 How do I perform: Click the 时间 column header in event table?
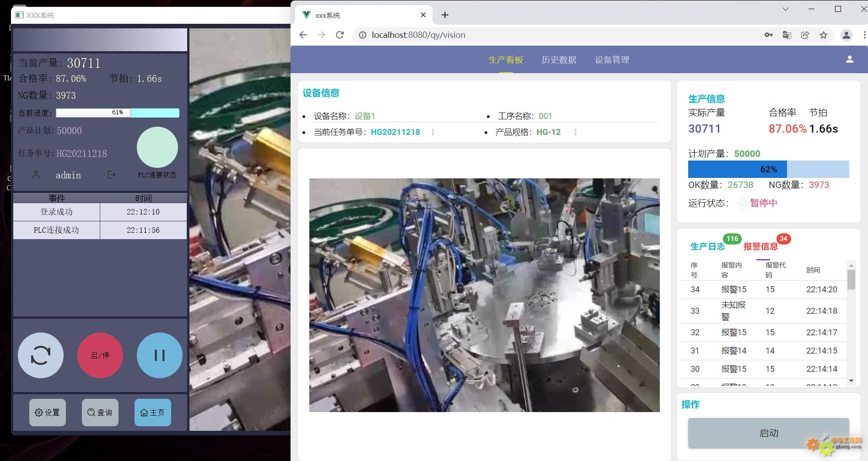(143, 198)
